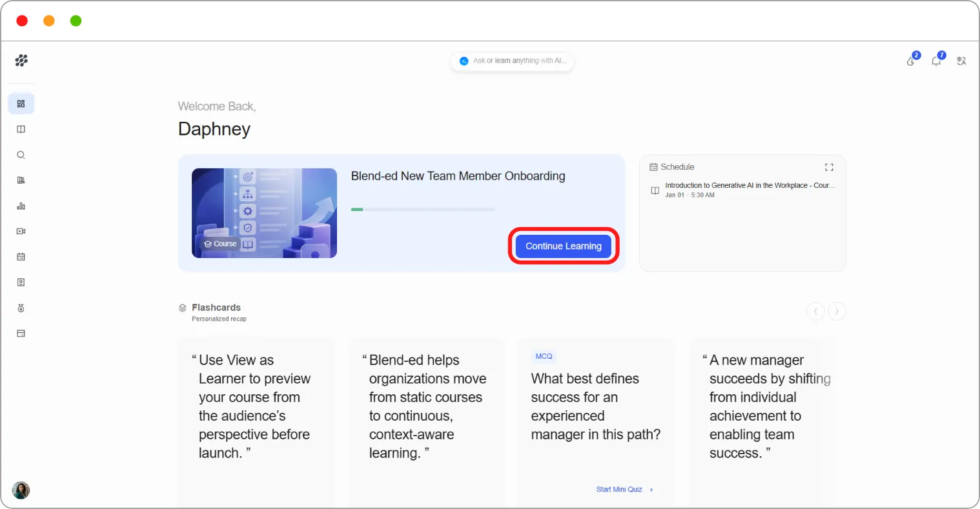Screen dimensions: 980x509
Task: Show the previous flashcards with left arrow
Action: click(x=815, y=312)
